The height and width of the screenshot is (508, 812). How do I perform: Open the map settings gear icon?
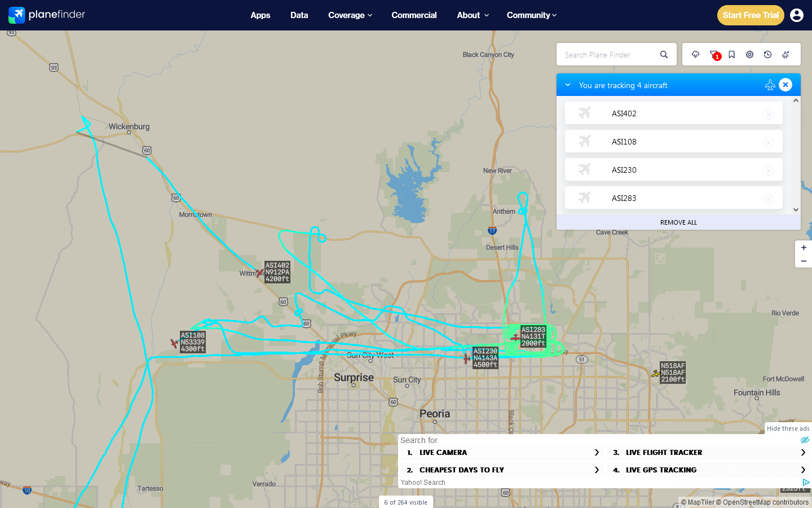pos(749,55)
